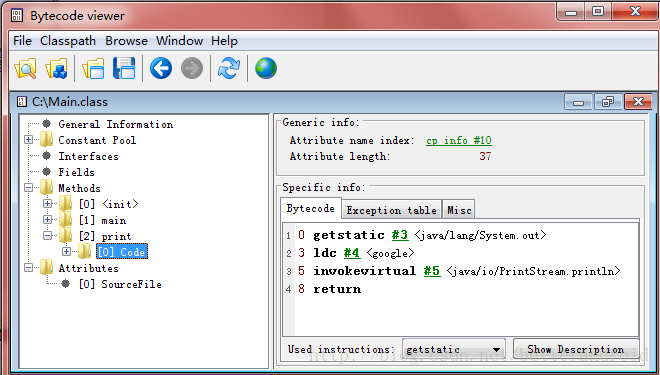Screen dimensions: 660x375
Task: Select the [0] Code tree item
Action: (122, 251)
